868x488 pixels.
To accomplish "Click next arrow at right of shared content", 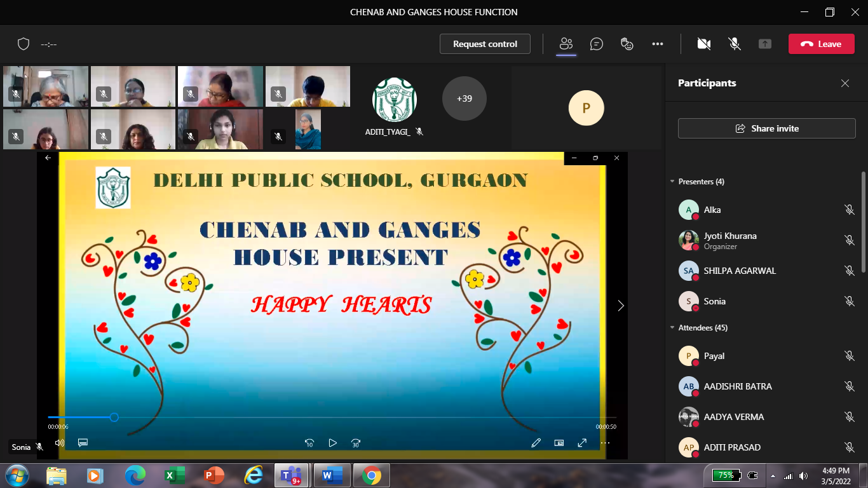I will point(621,306).
